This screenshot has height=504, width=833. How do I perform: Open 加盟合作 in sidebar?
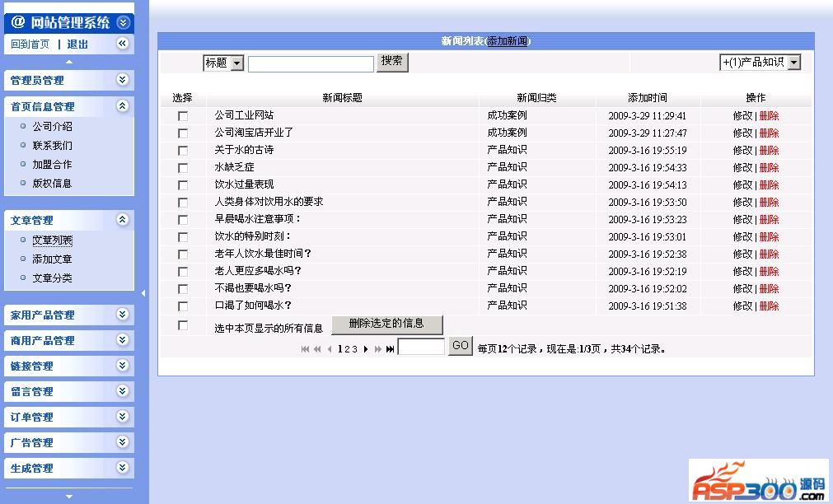[x=52, y=165]
